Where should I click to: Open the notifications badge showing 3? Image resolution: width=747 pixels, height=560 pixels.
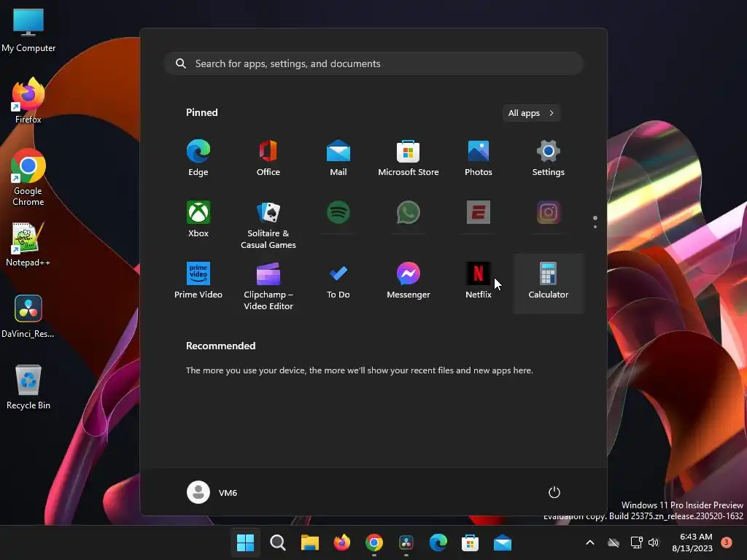point(727,542)
